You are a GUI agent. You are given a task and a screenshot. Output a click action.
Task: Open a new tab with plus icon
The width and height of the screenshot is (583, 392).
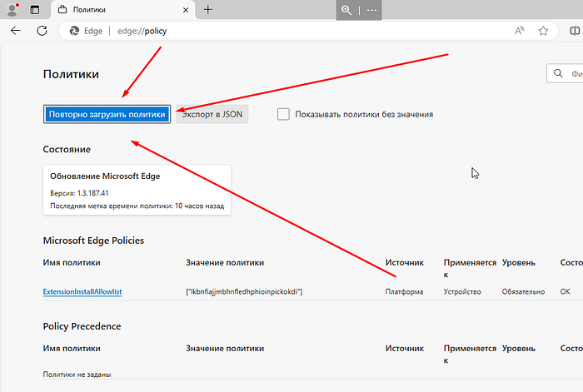click(x=208, y=10)
